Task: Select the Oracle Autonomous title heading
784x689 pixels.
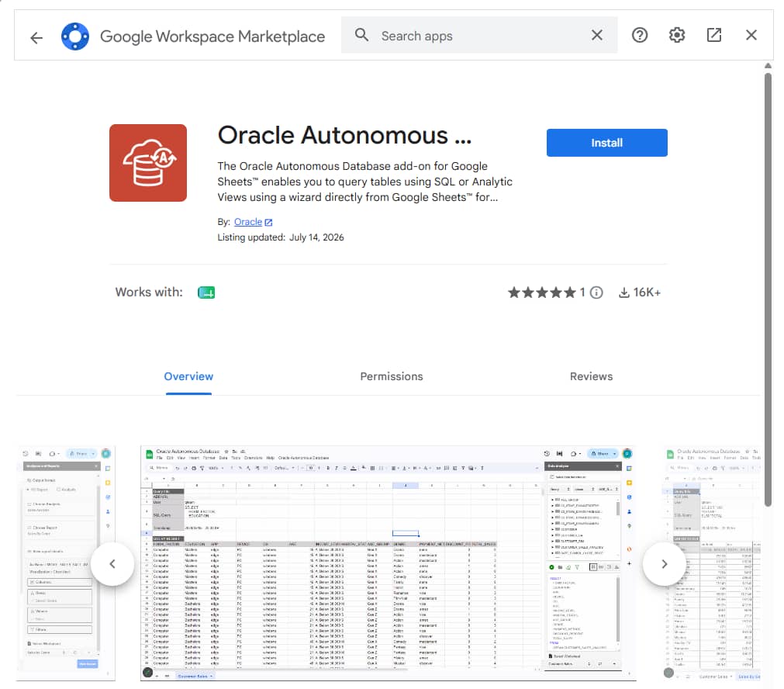Action: click(x=344, y=136)
